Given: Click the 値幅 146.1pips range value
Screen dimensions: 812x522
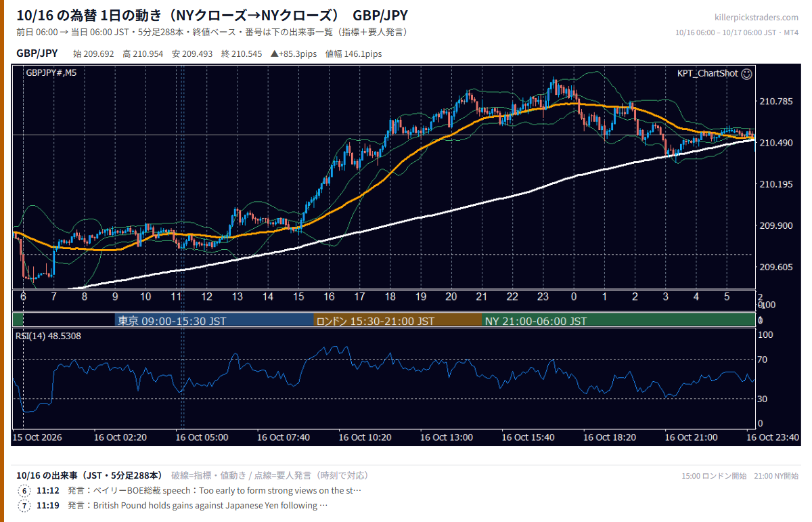Looking at the screenshot, I should click(x=353, y=54).
